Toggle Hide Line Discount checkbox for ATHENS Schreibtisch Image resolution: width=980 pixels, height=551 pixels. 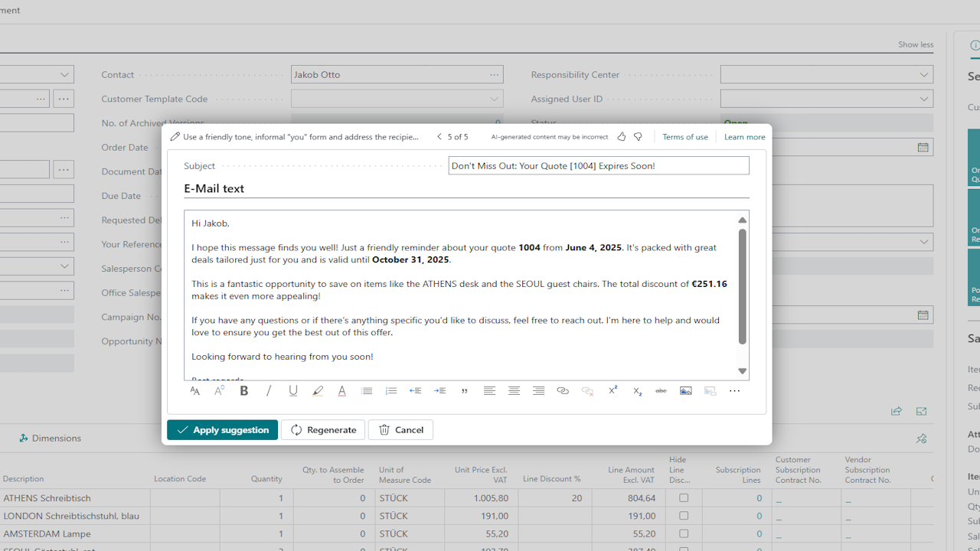(684, 497)
